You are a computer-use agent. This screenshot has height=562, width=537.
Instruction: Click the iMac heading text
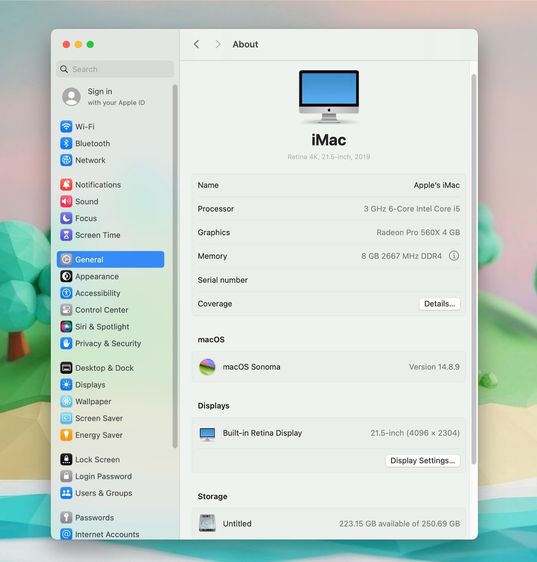click(x=329, y=140)
